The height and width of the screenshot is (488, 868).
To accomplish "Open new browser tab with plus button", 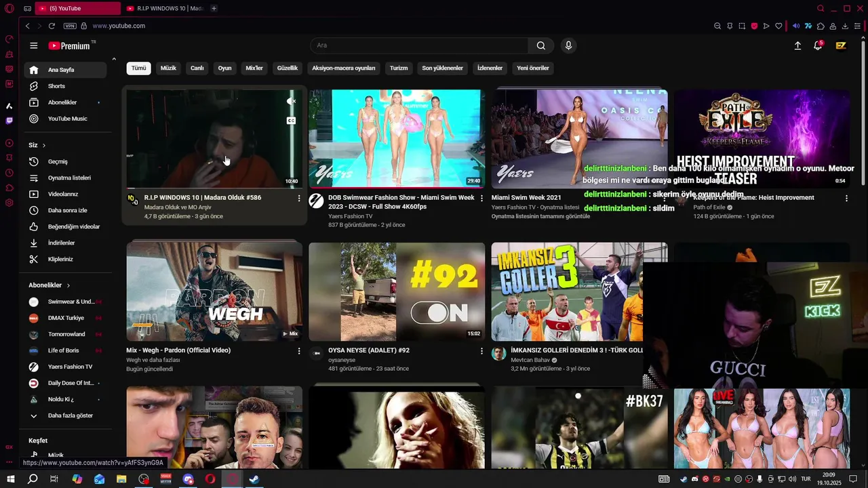I will coord(214,8).
